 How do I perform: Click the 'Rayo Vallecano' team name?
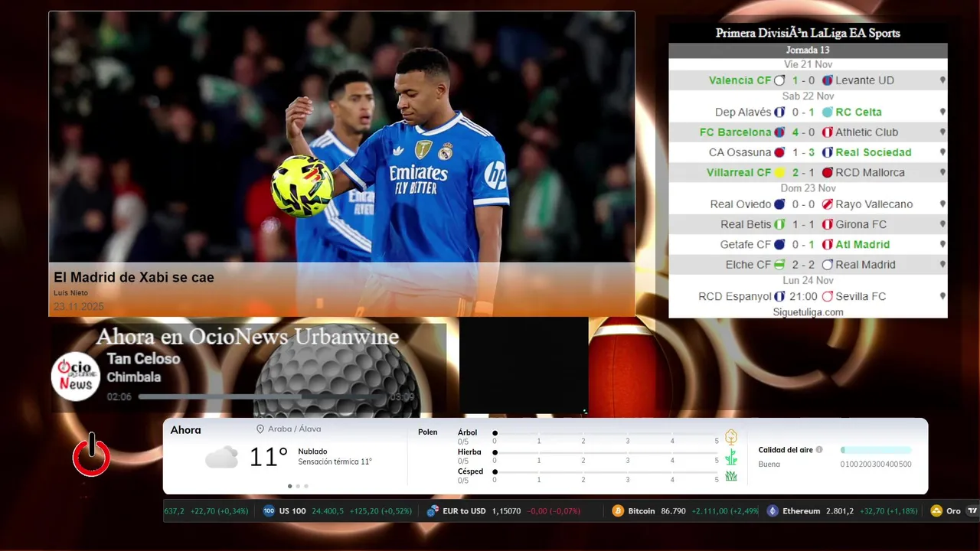[x=874, y=204]
